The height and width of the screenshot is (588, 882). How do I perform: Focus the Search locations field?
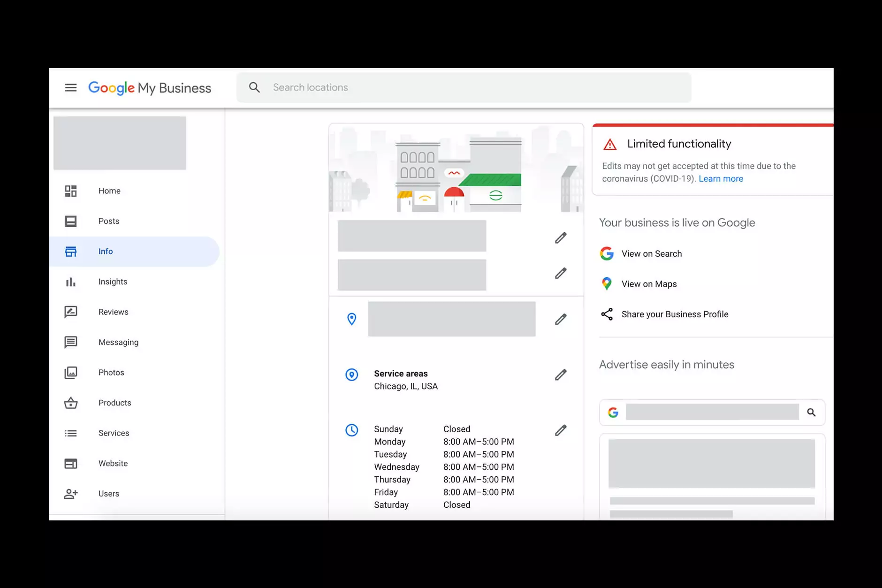[464, 87]
